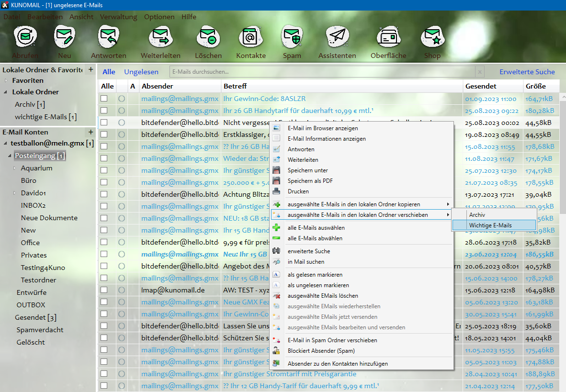Image resolution: width=566 pixels, height=392 pixels.
Task: Click icon beside 'Absender zu den Kontakten hinzufügen'
Action: click(x=276, y=363)
